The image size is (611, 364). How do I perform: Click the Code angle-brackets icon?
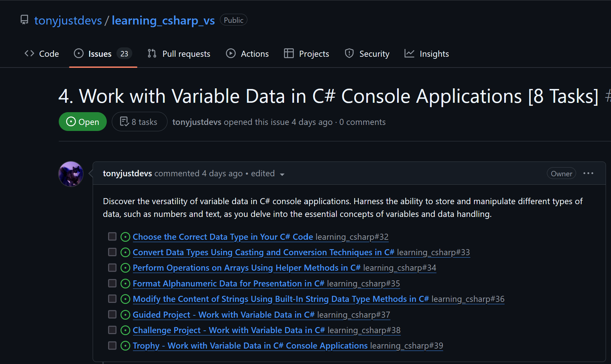pos(30,53)
